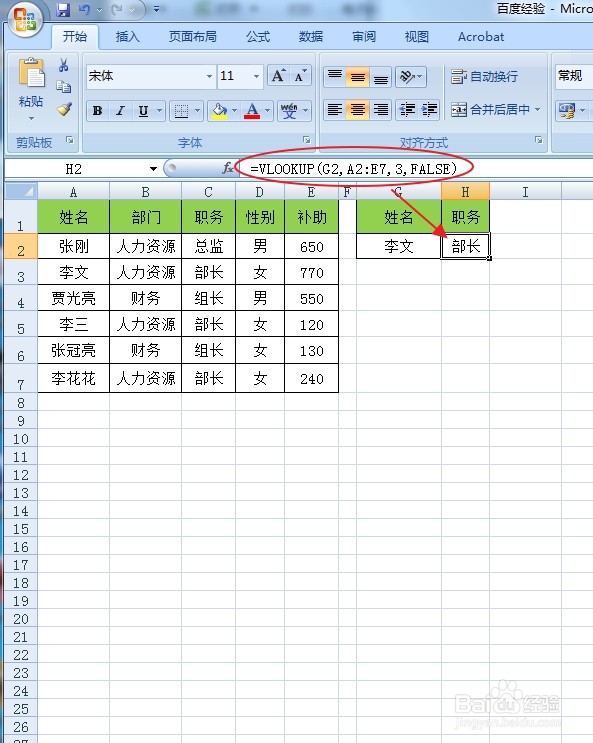This screenshot has width=593, height=743.
Task: Apply the yellow fill color bucket
Action: 219,111
